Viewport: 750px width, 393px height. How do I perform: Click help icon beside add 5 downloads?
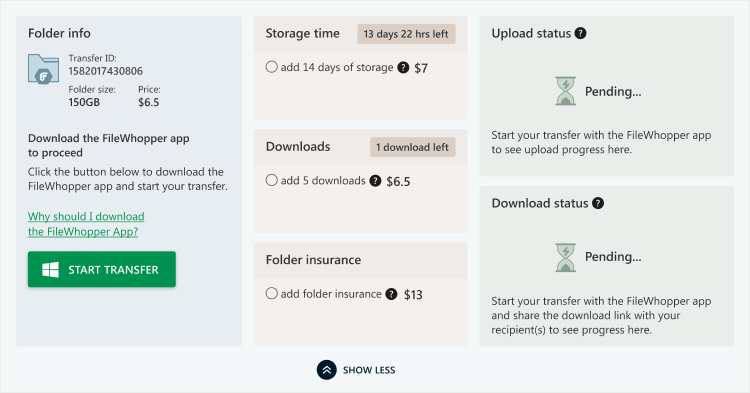[375, 181]
